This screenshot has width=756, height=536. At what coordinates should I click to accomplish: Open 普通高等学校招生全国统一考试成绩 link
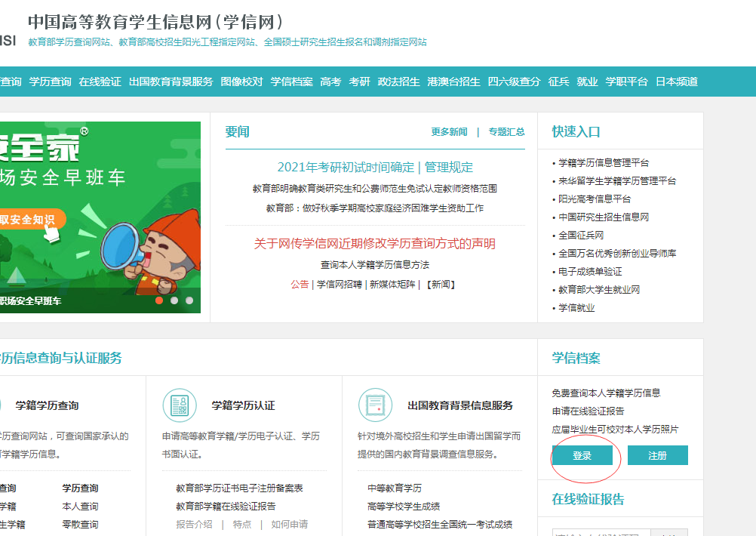[440, 525]
